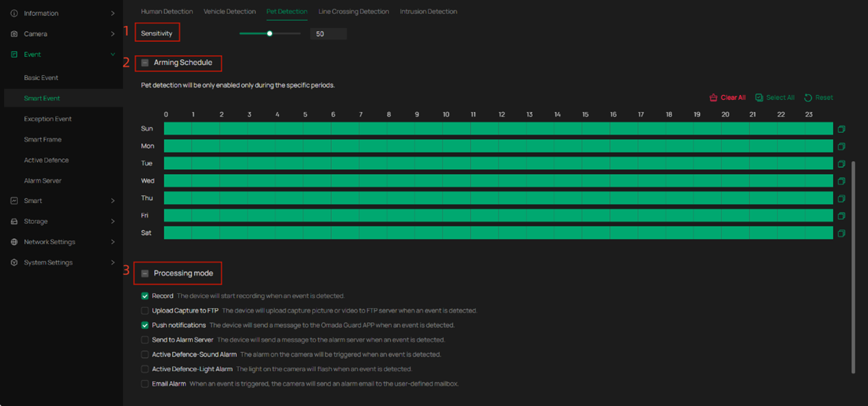868x406 pixels.
Task: Switch to Intrusion Detection tab
Action: point(428,12)
